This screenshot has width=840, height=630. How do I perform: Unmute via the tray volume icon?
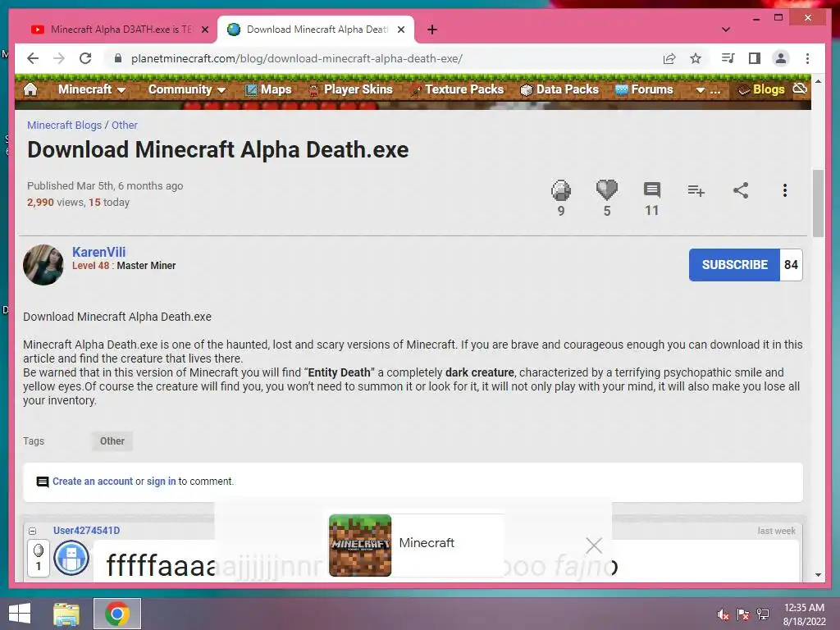click(x=724, y=614)
